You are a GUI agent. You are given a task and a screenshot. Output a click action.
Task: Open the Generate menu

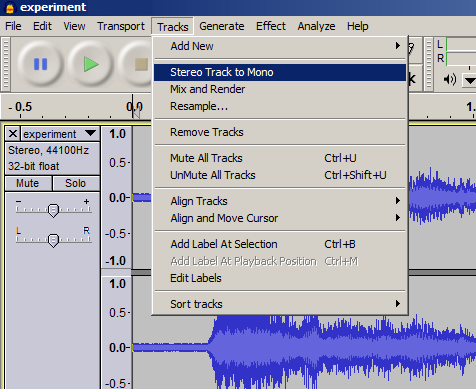point(222,26)
